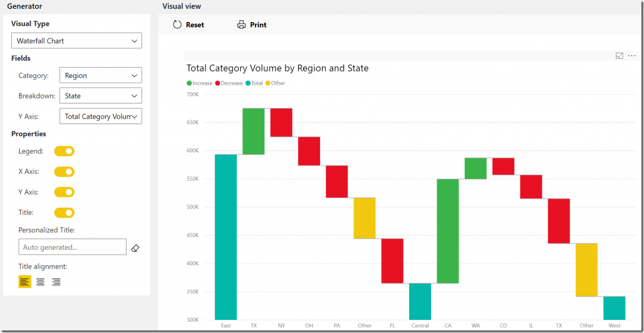Toggle the Y Axis switch
644x333 pixels.
click(64, 192)
